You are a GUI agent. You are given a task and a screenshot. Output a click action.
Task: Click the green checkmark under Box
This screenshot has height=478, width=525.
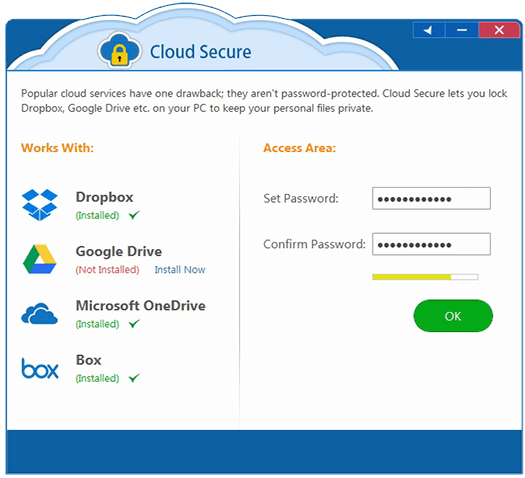134,378
